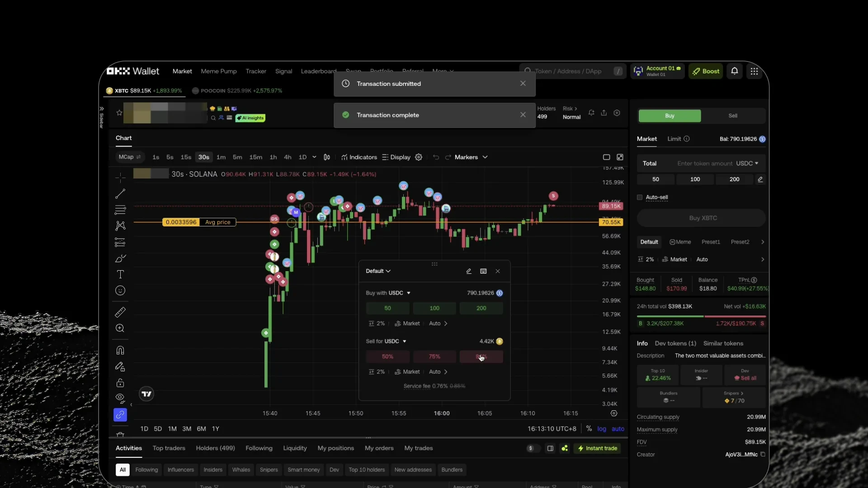Click the chart fullscreen icon
This screenshot has height=488, width=868.
(620, 157)
